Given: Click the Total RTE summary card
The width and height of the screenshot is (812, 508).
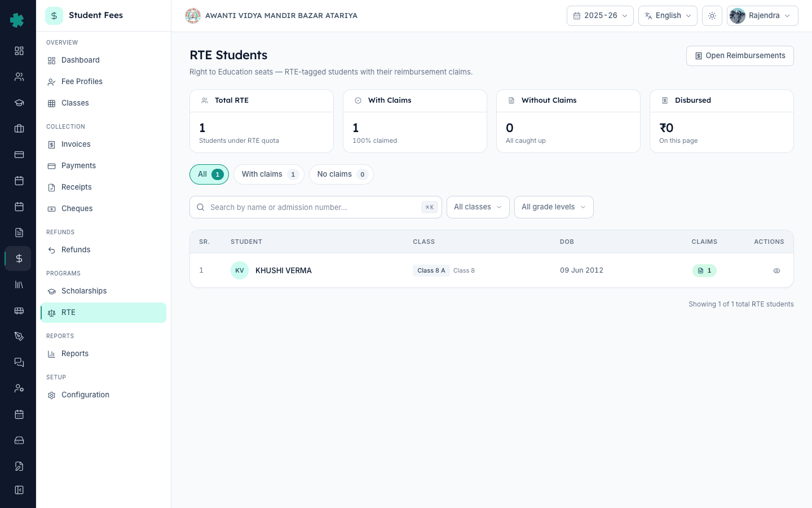Looking at the screenshot, I should 262,121.
